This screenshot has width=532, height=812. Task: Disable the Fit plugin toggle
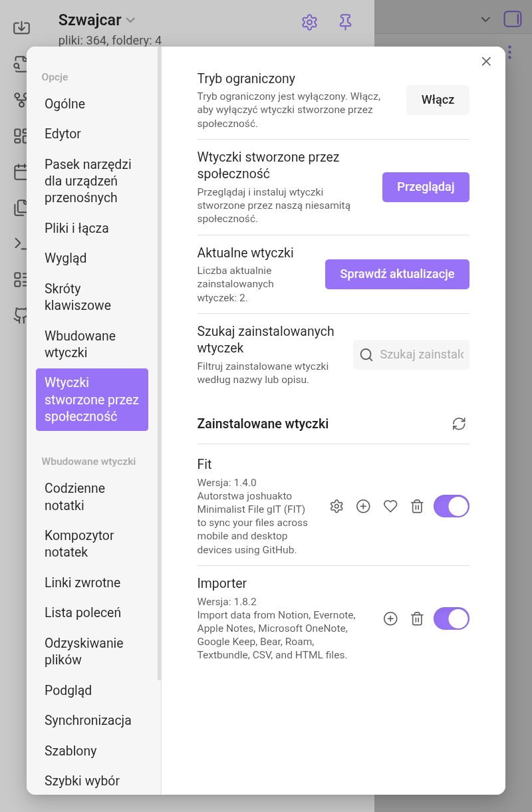click(x=452, y=506)
